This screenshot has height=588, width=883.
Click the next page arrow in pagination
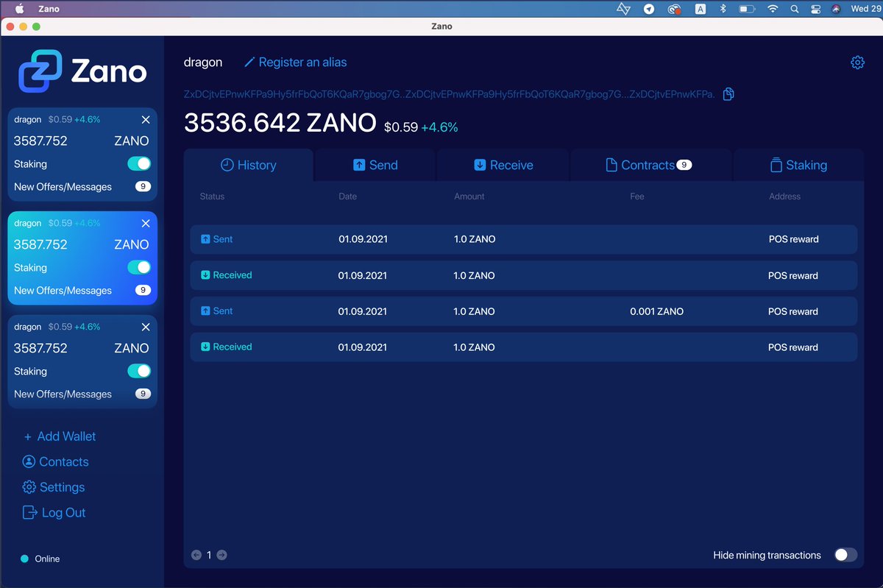click(222, 555)
